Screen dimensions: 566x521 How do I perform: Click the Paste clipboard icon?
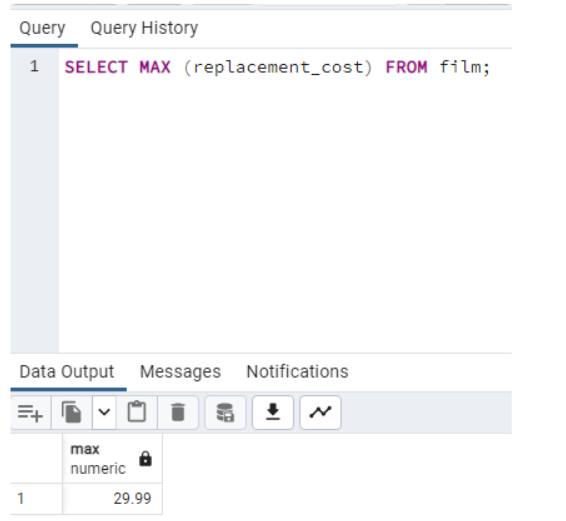click(137, 412)
